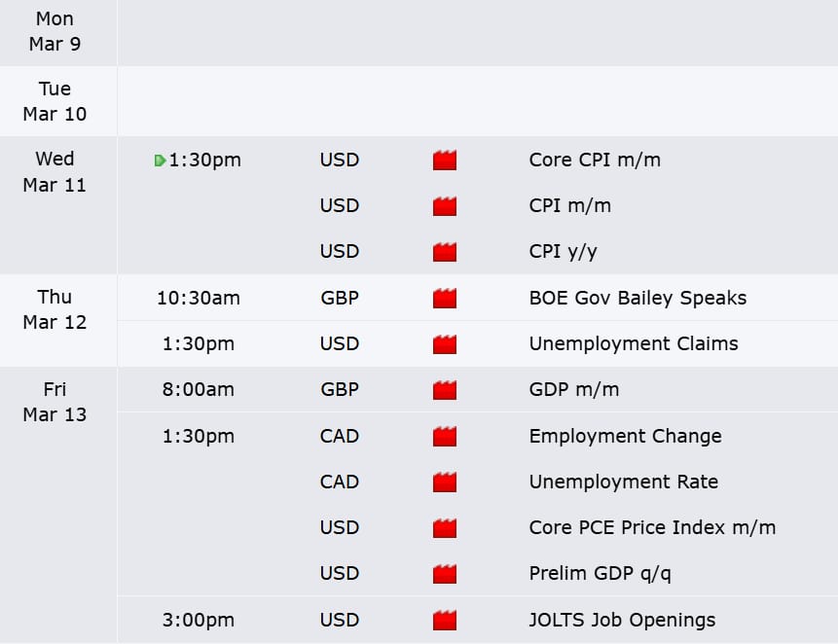This screenshot has width=838, height=644.
Task: Open the Core CPI m/m event
Action: pyautogui.click(x=595, y=160)
